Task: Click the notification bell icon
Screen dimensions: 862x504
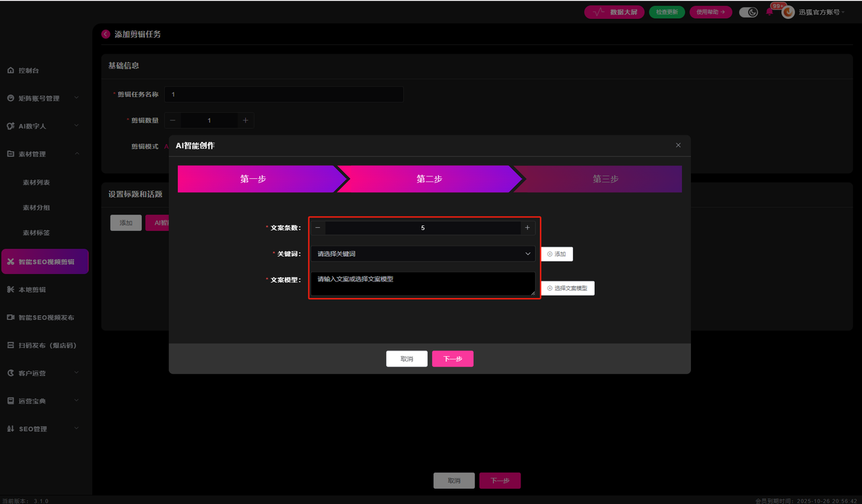Action: (769, 12)
